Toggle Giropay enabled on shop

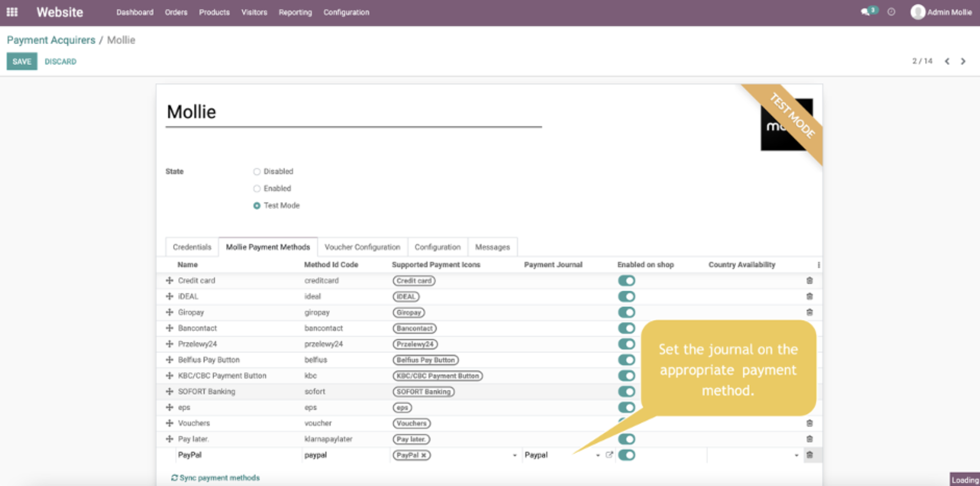coord(626,312)
